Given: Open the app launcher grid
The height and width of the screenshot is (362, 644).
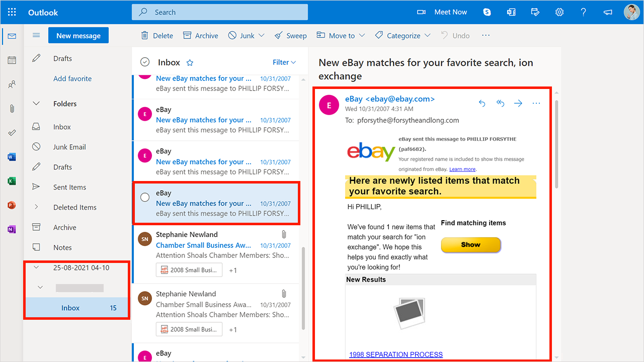Looking at the screenshot, I should pos(12,12).
